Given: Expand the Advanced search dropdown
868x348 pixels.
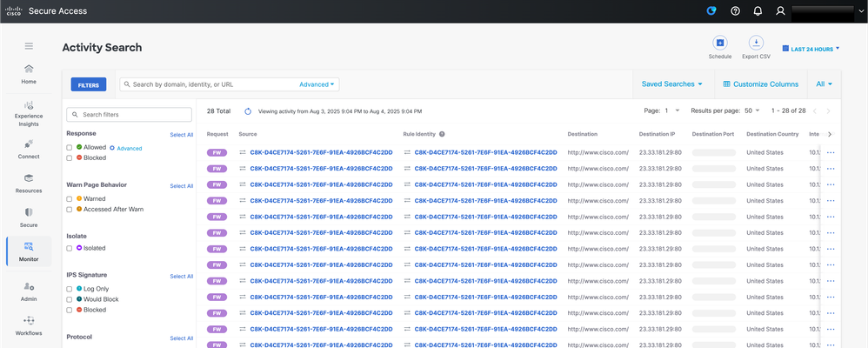Looking at the screenshot, I should [317, 84].
